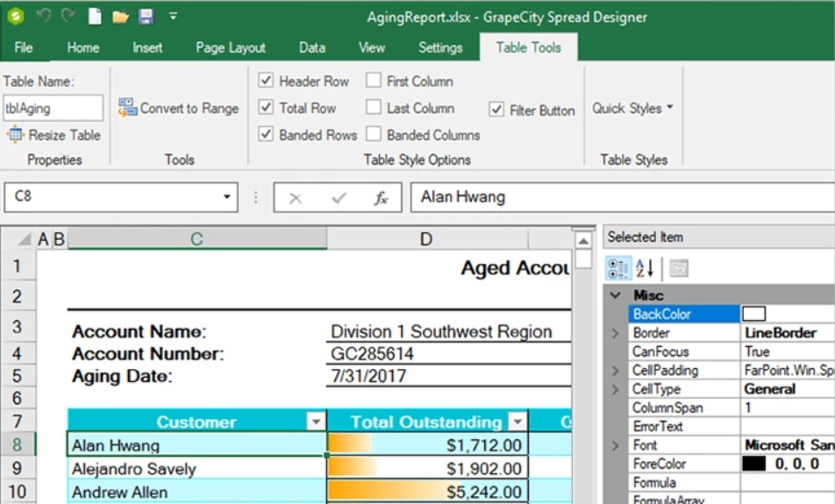Enable the Last Column checkbox
This screenshot has height=504, width=835.
pyautogui.click(x=374, y=107)
